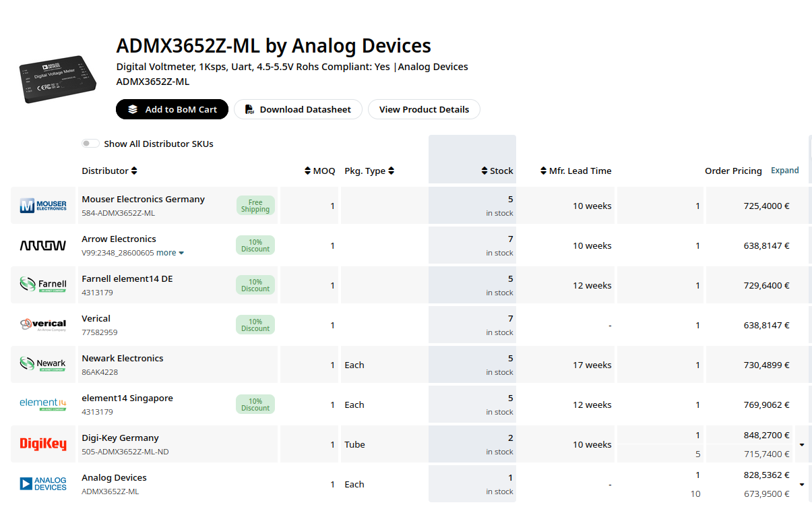Click the Arrow Electronics logo
Screen dimensions: 812x507
pos(43,245)
